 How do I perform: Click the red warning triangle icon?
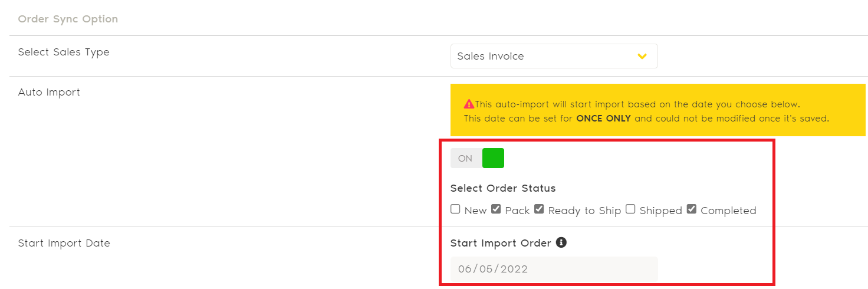469,104
